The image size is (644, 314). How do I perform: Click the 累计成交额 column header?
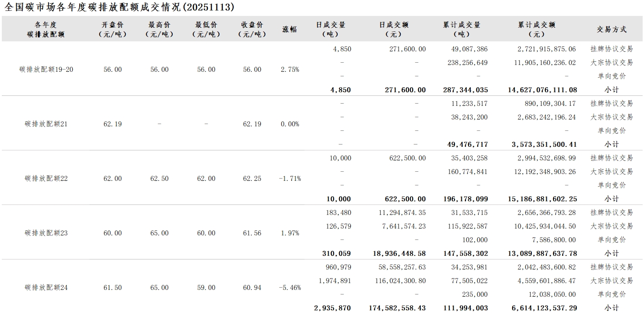pyautogui.click(x=537, y=29)
